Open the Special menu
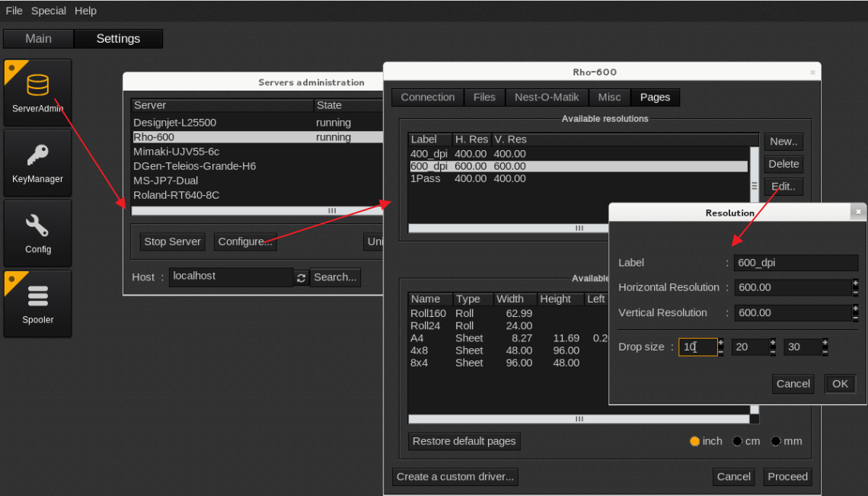The width and height of the screenshot is (868, 496). pos(49,11)
